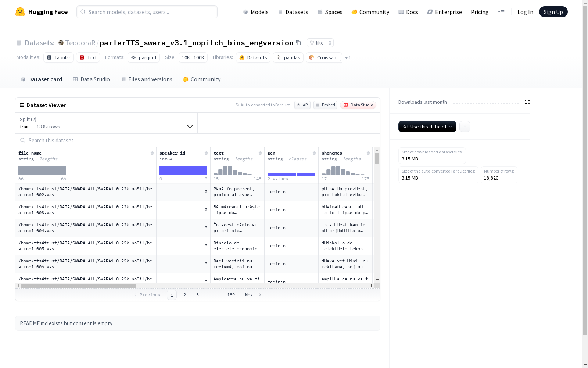
Task: Click the Auto-converted link
Action: (x=255, y=105)
